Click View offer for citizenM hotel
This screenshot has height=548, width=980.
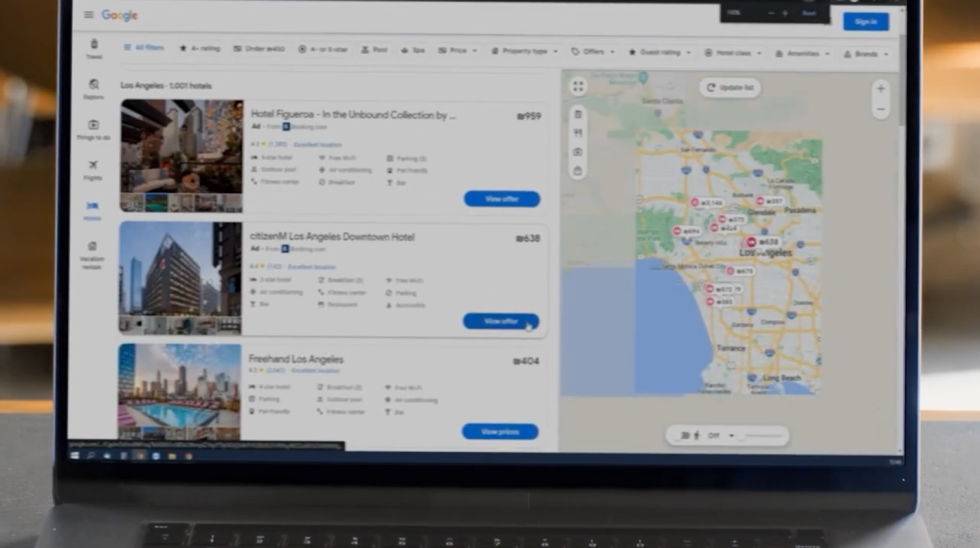[x=501, y=321]
